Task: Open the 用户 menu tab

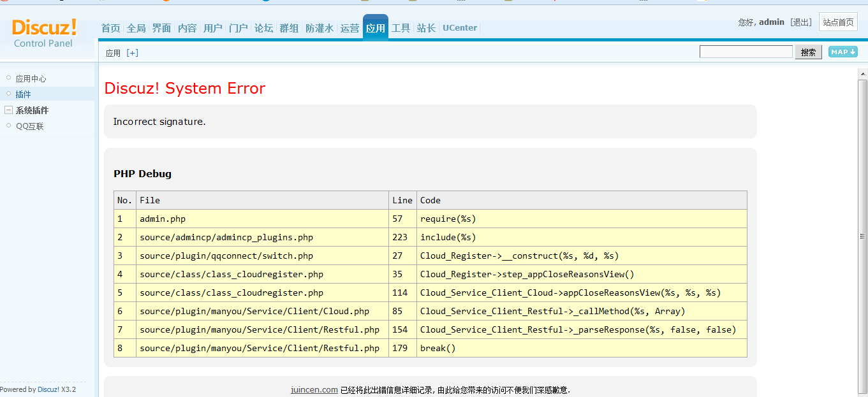Action: pyautogui.click(x=212, y=28)
